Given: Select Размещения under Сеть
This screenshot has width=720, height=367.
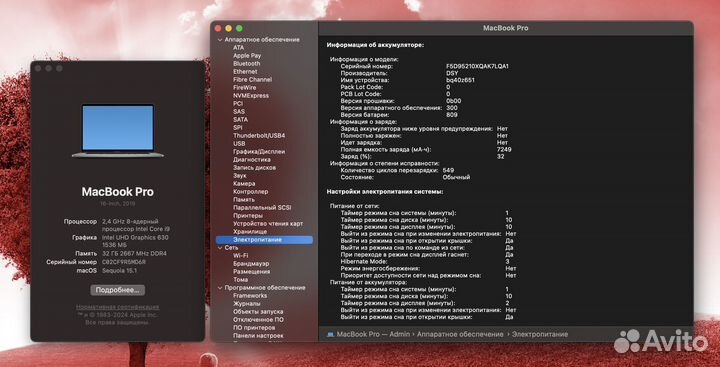Looking at the screenshot, I should coord(251,271).
